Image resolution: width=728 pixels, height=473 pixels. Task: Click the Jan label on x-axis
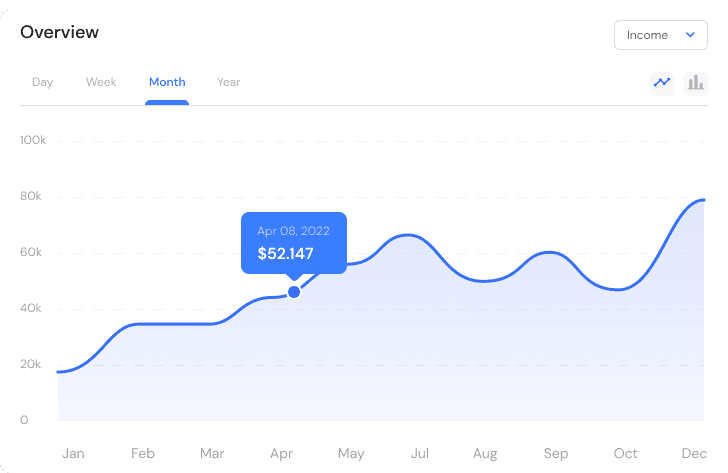point(73,453)
